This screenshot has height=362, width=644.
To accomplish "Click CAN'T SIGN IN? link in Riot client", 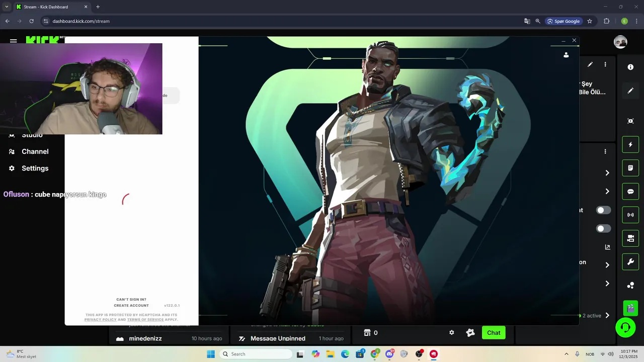I will [131, 300].
